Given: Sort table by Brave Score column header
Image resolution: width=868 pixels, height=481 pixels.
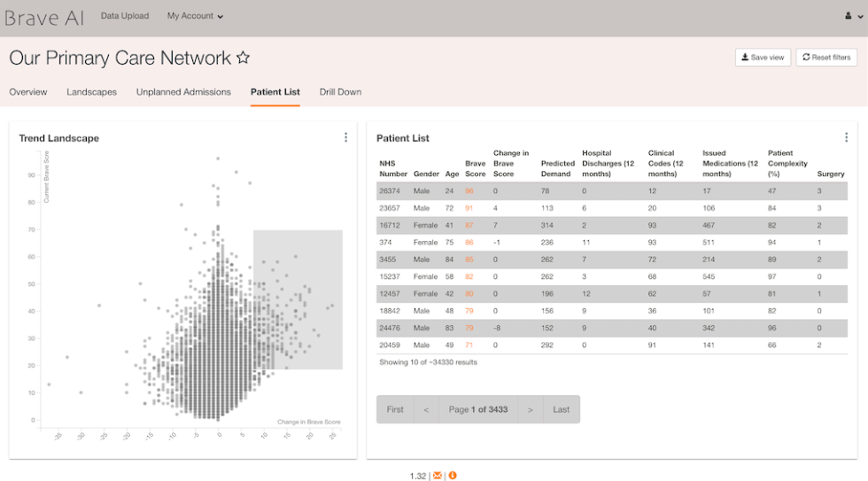Looking at the screenshot, I should pyautogui.click(x=475, y=168).
